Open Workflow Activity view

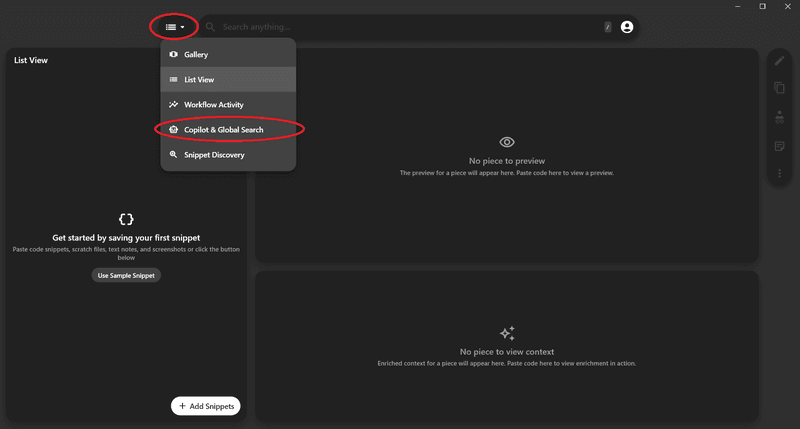[228, 105]
